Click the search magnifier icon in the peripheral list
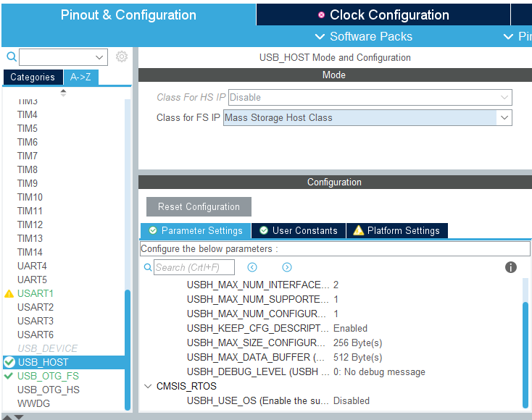Screen dimensions: 532x420 tap(12, 56)
